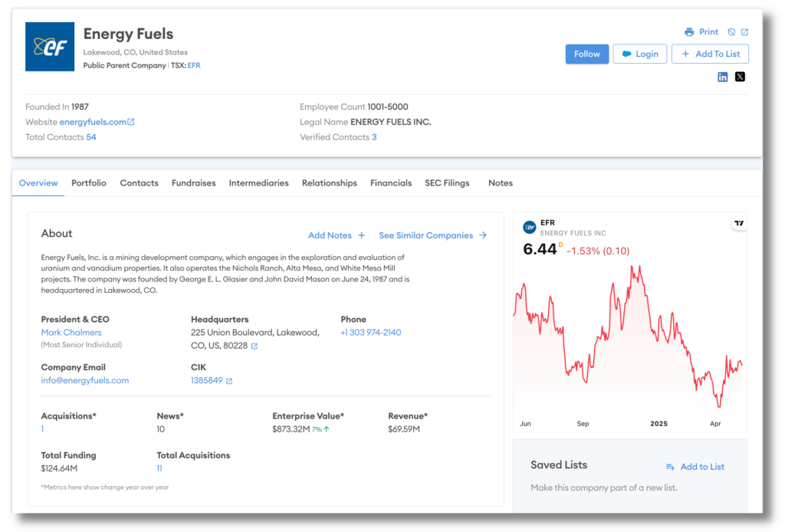The image size is (785, 532).
Task: Click See Similar Companies link
Action: [426, 235]
